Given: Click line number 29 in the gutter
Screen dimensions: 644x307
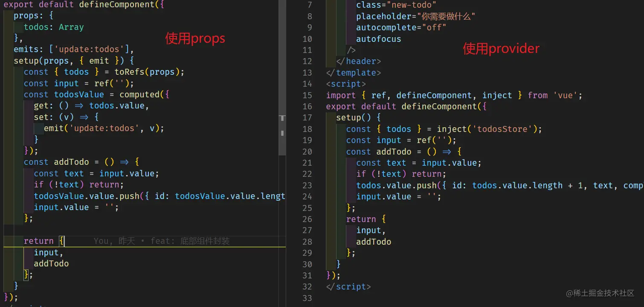Looking at the screenshot, I should 307,253.
